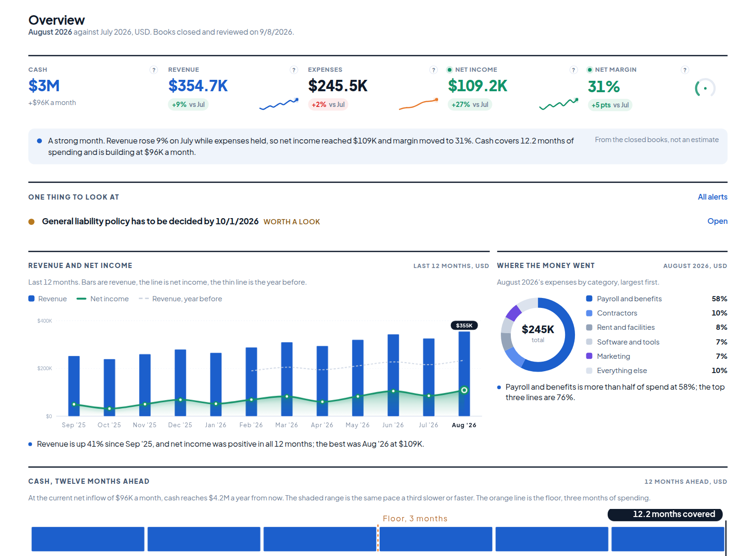The image size is (756, 556).
Task: Toggle the Revenue legend series
Action: pos(48,299)
